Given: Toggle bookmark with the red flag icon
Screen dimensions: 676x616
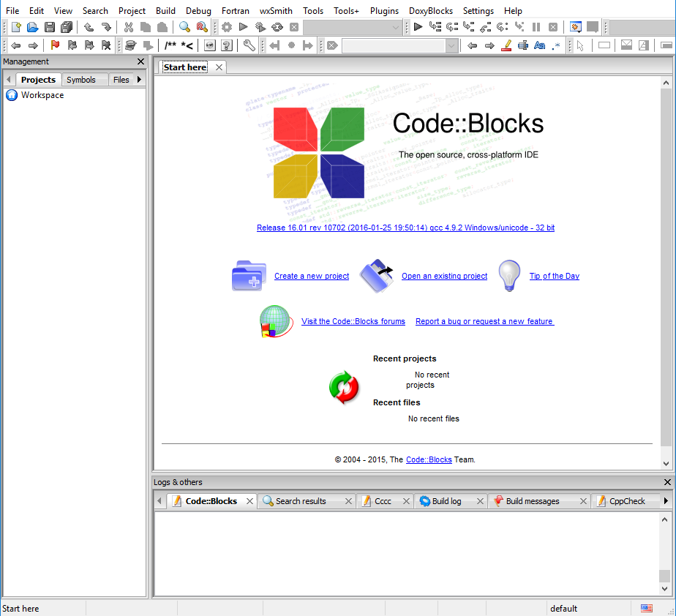Looking at the screenshot, I should point(55,45).
